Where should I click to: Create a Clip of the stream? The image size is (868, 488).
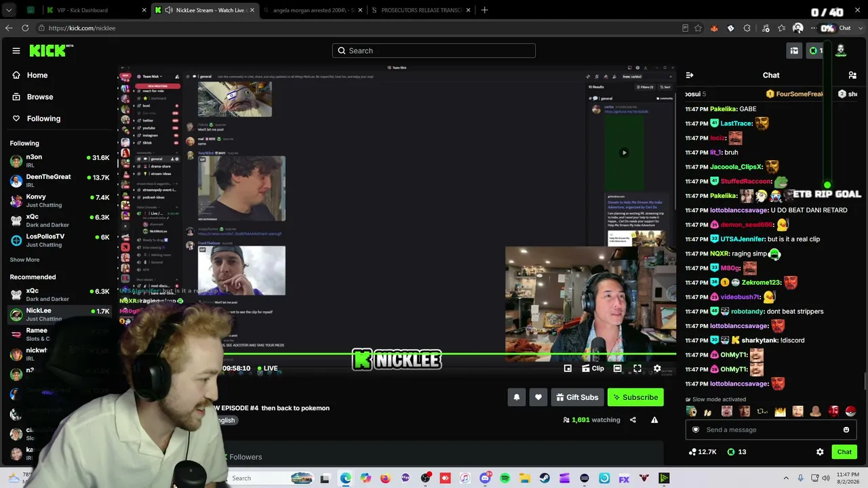point(592,369)
